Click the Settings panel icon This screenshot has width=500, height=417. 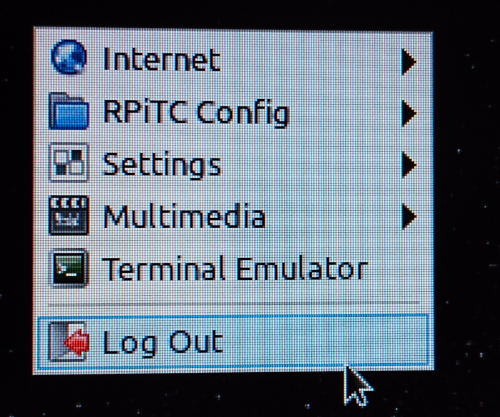click(69, 162)
